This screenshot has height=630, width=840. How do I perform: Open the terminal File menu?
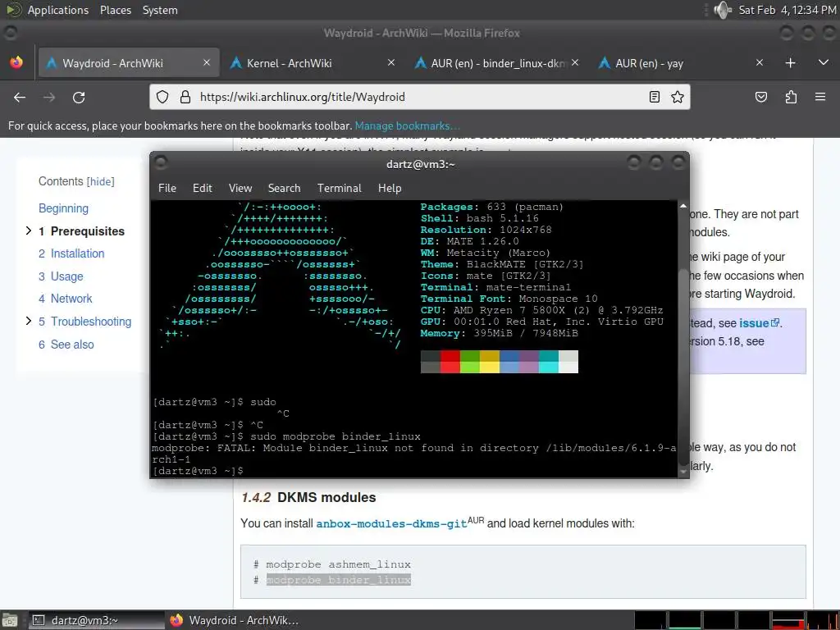click(167, 188)
